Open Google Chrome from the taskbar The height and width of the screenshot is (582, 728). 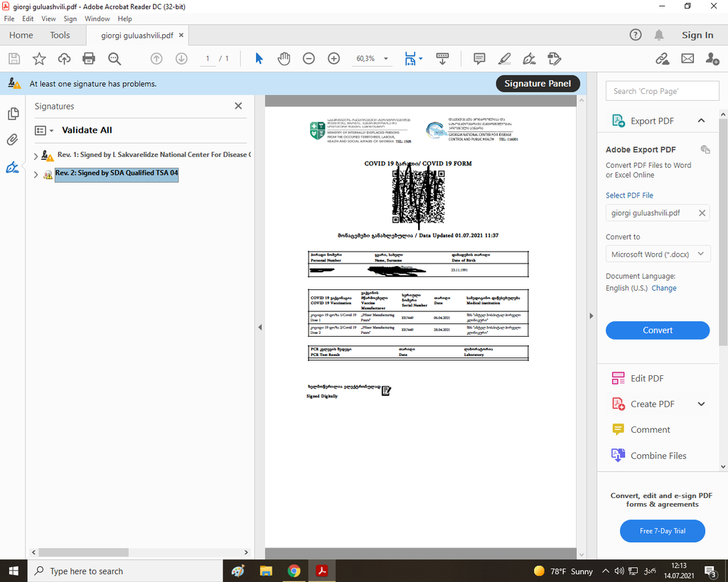click(294, 571)
